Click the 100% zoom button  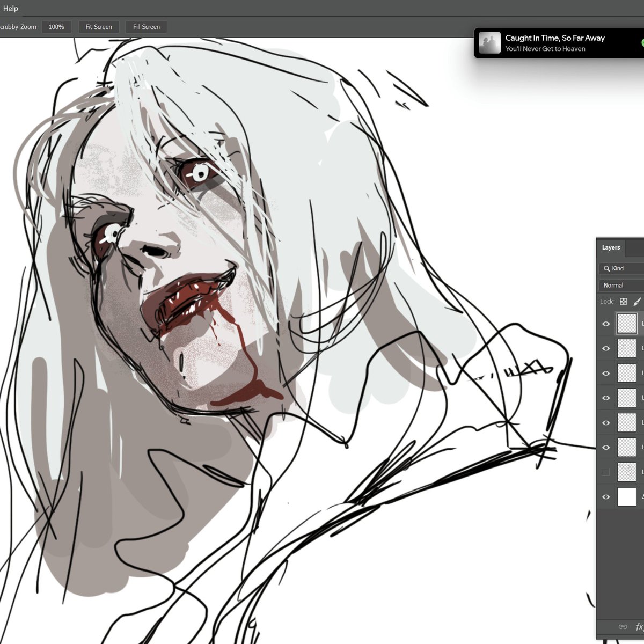tap(56, 27)
